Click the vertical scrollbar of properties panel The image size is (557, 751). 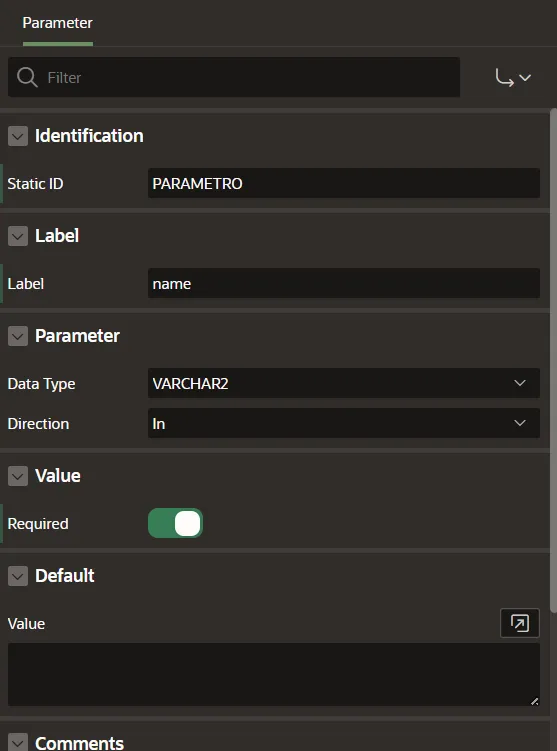pos(553,360)
